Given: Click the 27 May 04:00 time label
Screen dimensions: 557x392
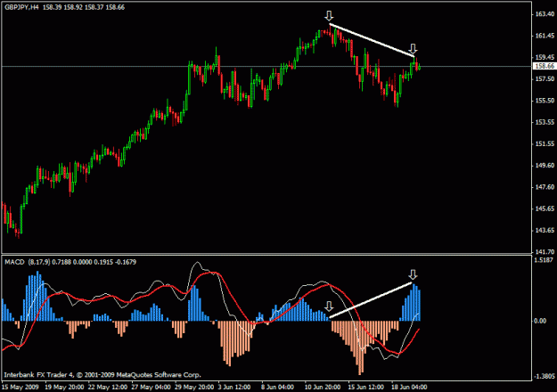Looking at the screenshot, I should point(151,387).
